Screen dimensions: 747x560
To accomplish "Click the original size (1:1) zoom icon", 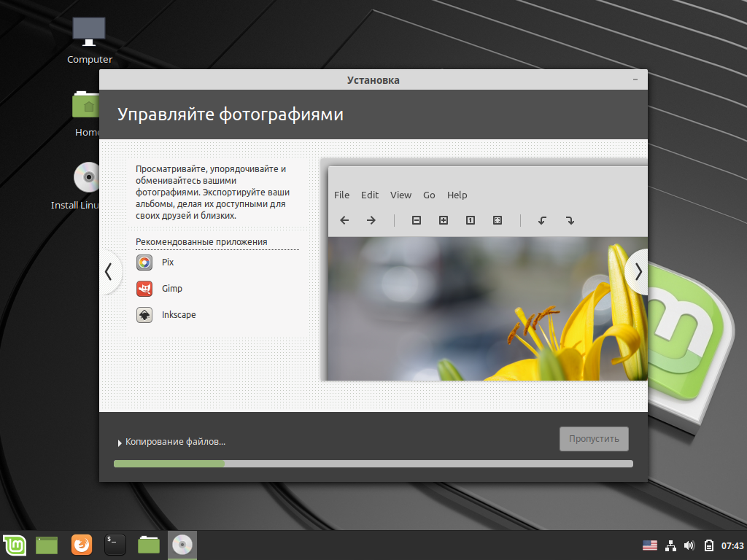I will pyautogui.click(x=471, y=220).
